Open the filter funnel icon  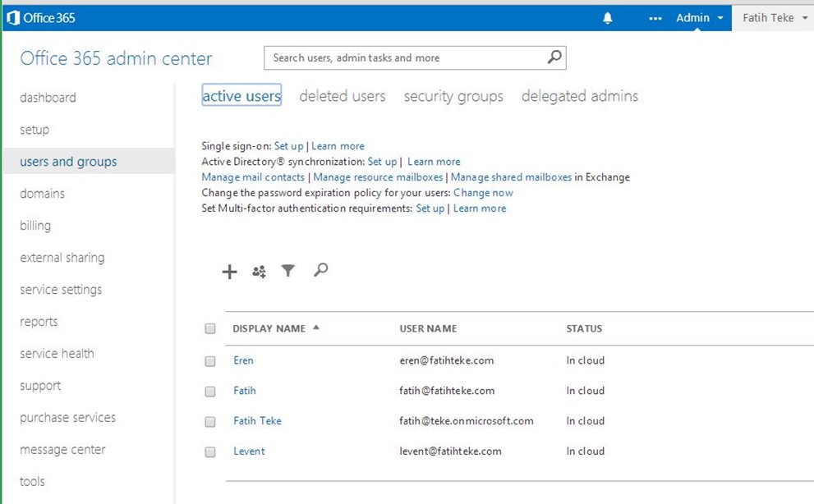tap(287, 270)
